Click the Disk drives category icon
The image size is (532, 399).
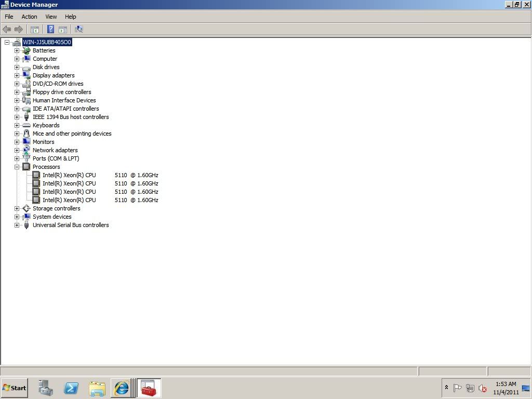pos(26,68)
